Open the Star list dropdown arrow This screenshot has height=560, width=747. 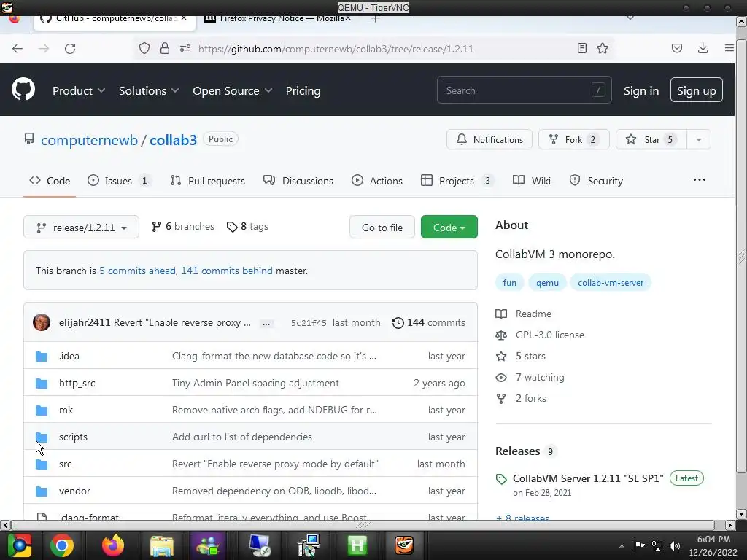point(699,139)
